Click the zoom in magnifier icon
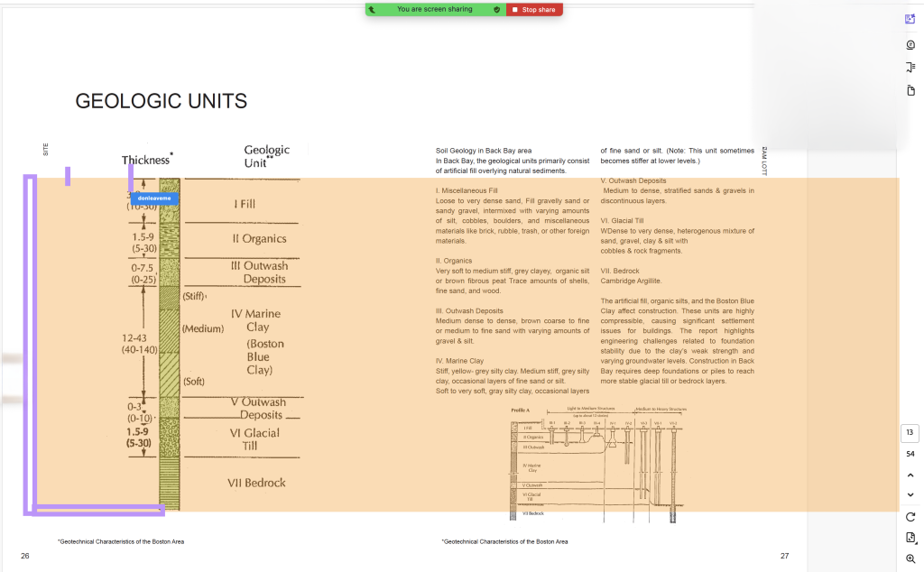Image resolution: width=924 pixels, height=572 pixels. tap(910, 559)
